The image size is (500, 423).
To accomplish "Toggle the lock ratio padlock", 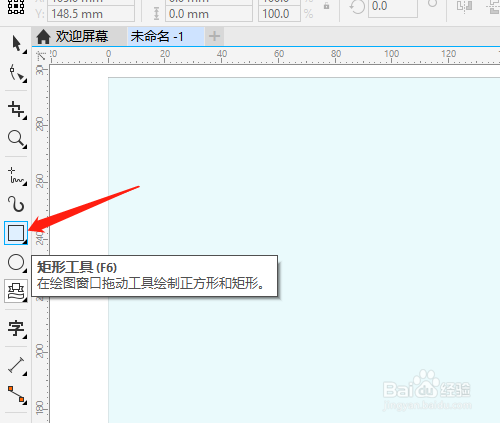I will point(326,6).
